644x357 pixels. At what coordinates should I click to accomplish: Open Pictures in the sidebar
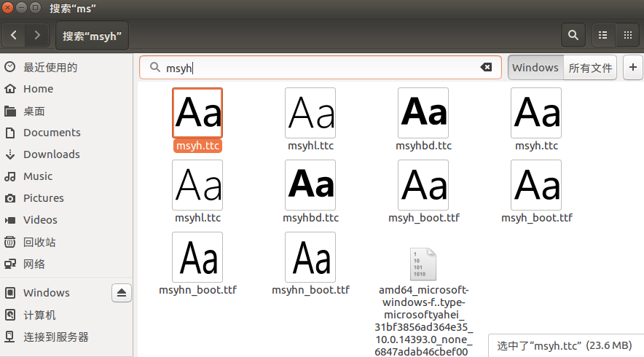click(66, 198)
